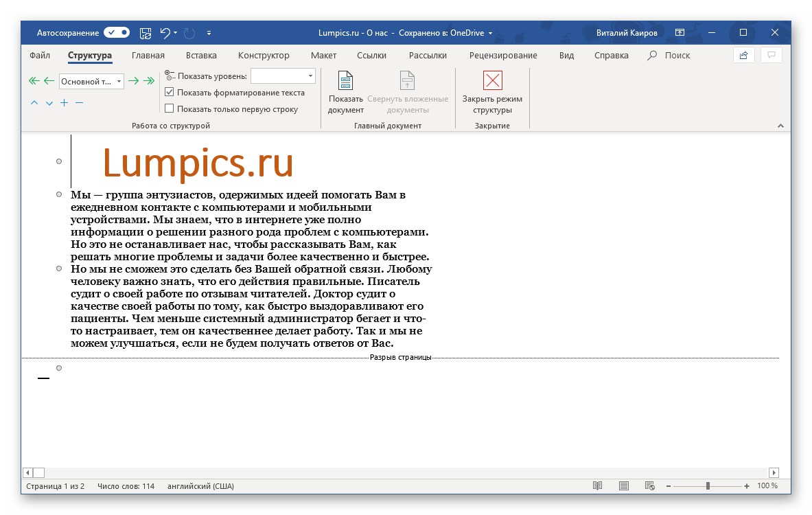The width and height of the screenshot is (812, 515).
Task: Demote to body text double-arrow icon
Action: point(149,81)
